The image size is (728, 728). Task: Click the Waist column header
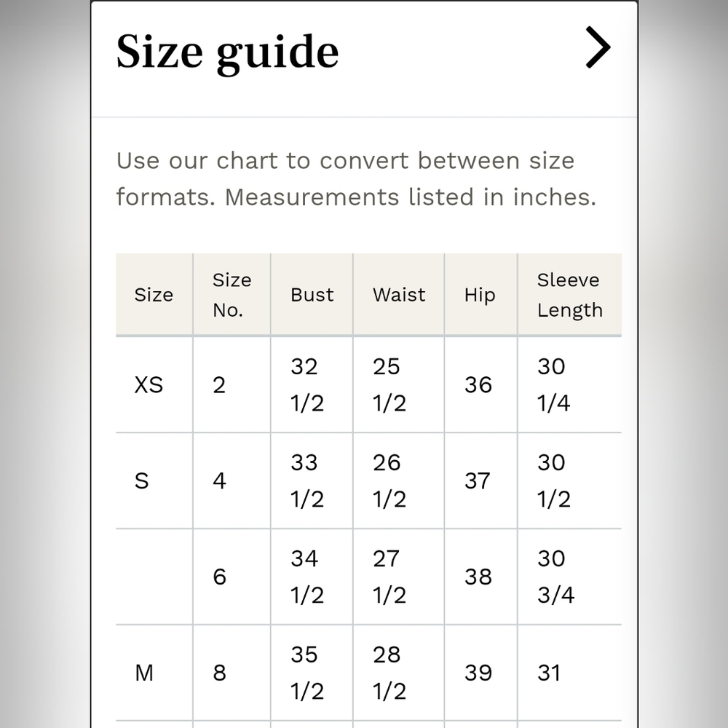tap(399, 294)
